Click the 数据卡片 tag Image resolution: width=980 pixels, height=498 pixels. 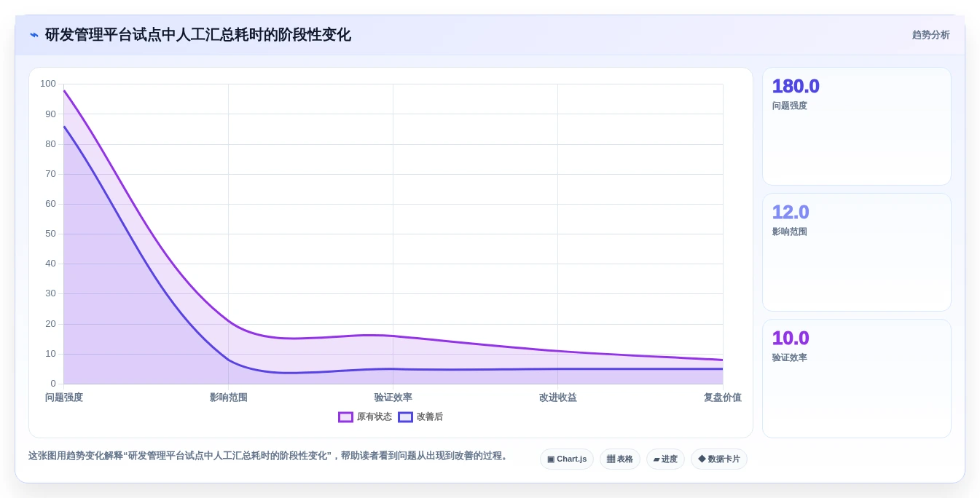[719, 459]
